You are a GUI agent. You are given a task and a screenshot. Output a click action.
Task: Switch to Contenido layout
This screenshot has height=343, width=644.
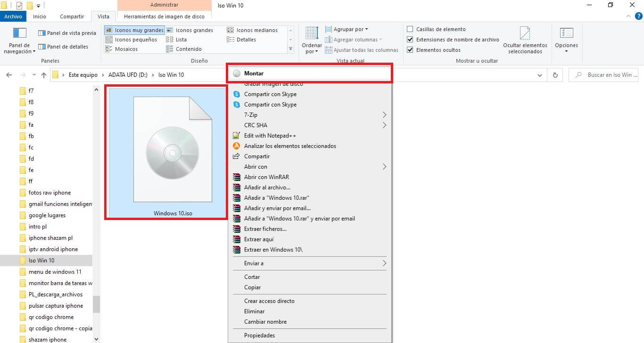184,49
